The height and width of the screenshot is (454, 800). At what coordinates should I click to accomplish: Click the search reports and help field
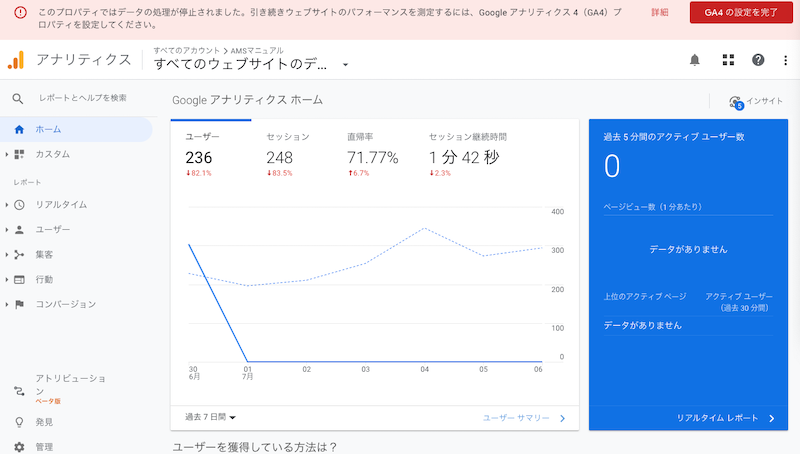(82, 98)
